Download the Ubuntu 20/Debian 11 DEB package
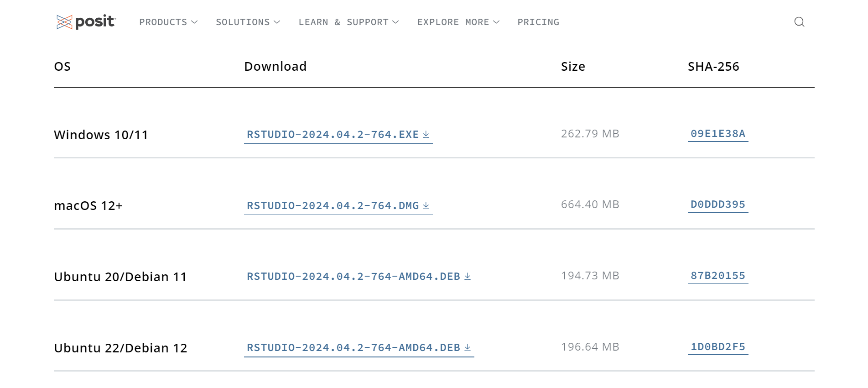The height and width of the screenshot is (388, 868). point(359,277)
